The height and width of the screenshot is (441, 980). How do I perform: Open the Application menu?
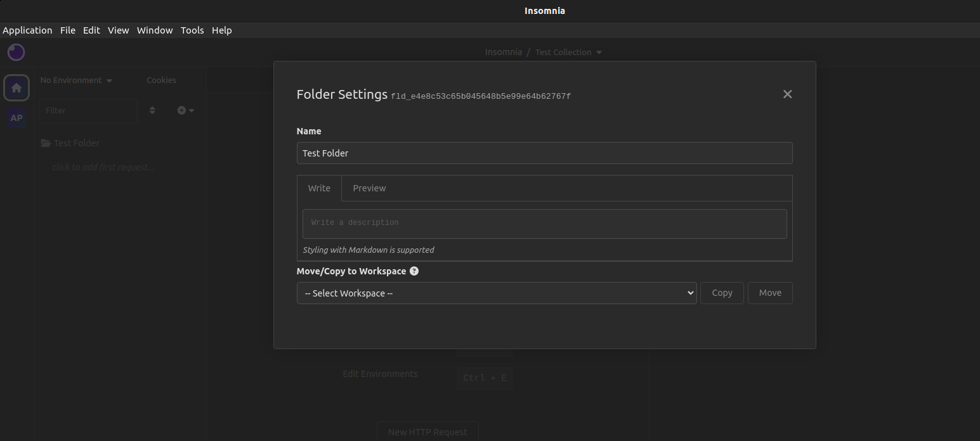tap(27, 30)
